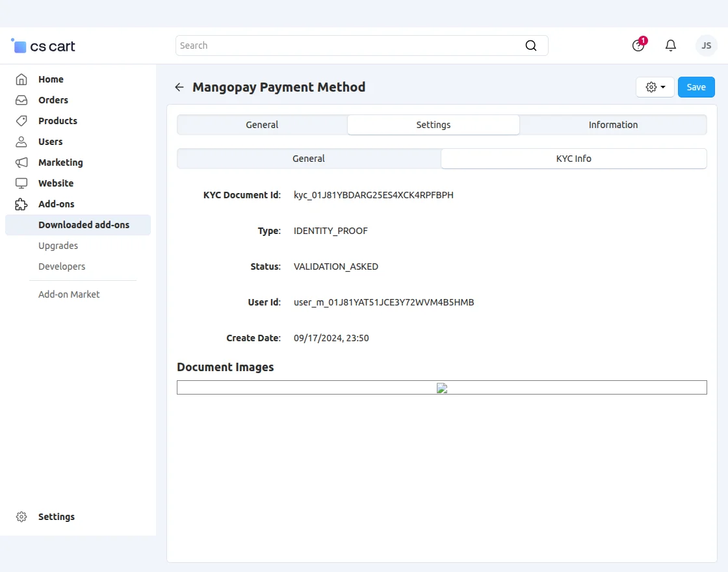Open the Information tab
The width and height of the screenshot is (728, 572).
[613, 125]
